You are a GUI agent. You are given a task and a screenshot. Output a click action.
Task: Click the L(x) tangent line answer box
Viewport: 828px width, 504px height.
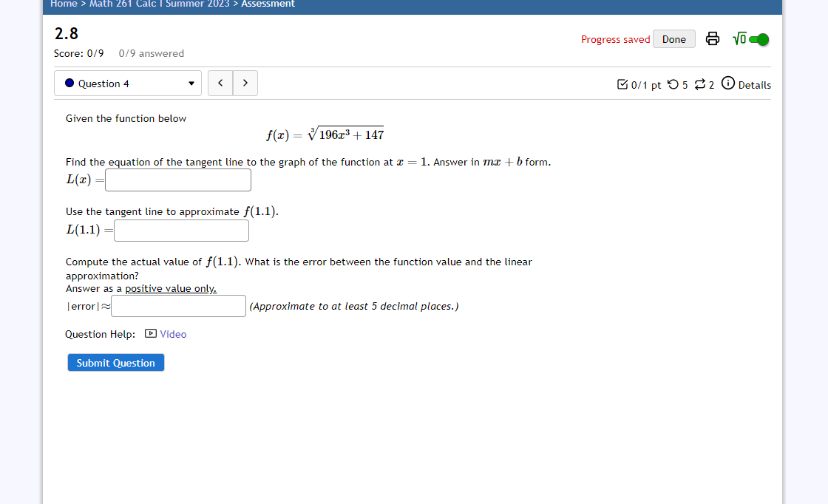(x=177, y=180)
